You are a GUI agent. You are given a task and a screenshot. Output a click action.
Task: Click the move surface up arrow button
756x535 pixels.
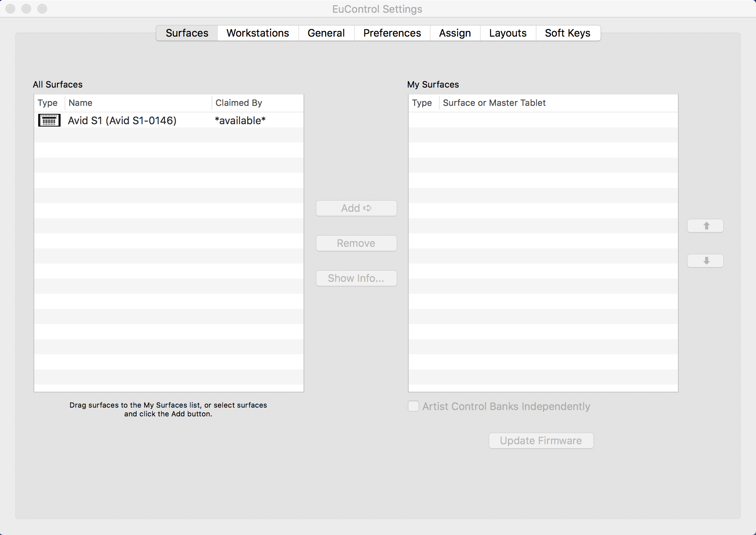click(x=705, y=226)
